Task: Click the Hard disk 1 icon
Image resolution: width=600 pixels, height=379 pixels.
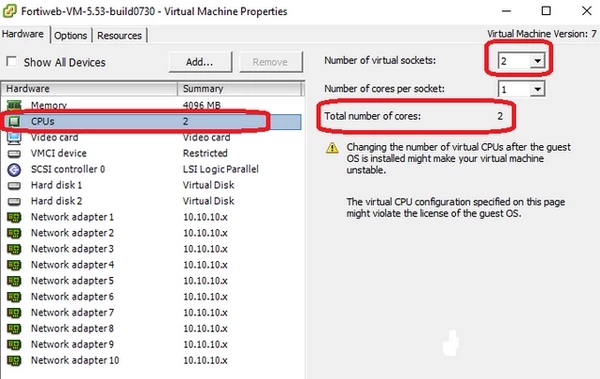Action: click(14, 186)
